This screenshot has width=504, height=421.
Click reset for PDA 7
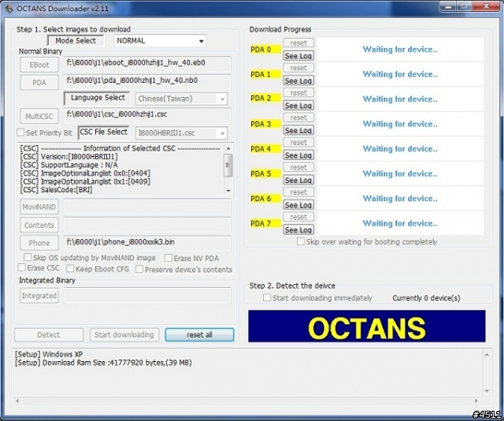coord(298,217)
